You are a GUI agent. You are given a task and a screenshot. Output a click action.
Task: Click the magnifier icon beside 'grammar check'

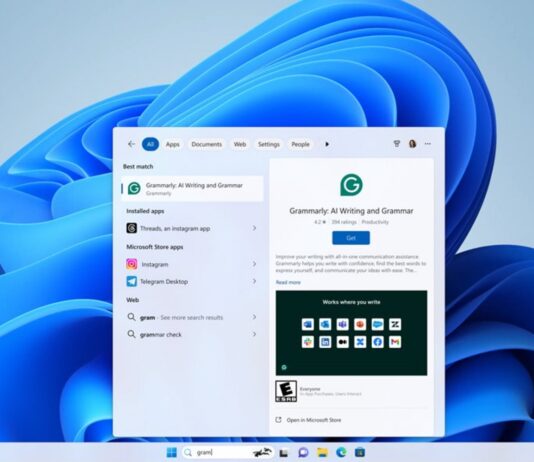click(x=131, y=334)
